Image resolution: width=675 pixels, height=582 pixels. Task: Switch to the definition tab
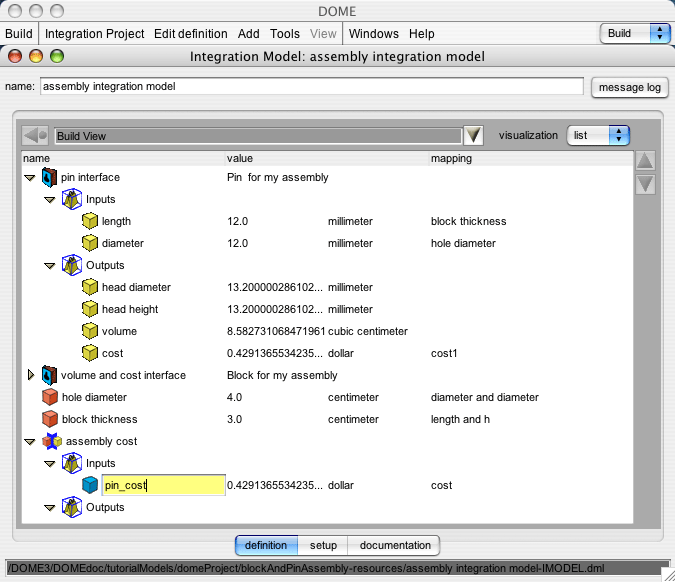[x=266, y=545]
